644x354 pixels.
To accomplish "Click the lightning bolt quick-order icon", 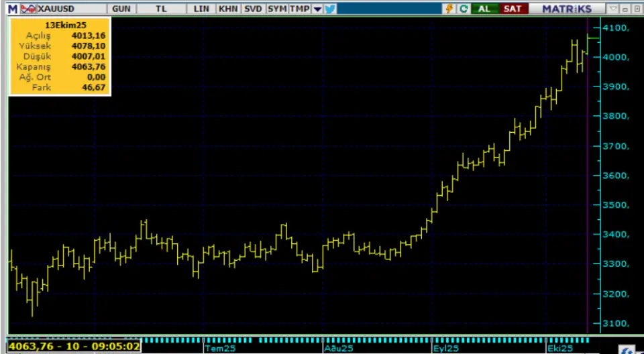I will [449, 9].
